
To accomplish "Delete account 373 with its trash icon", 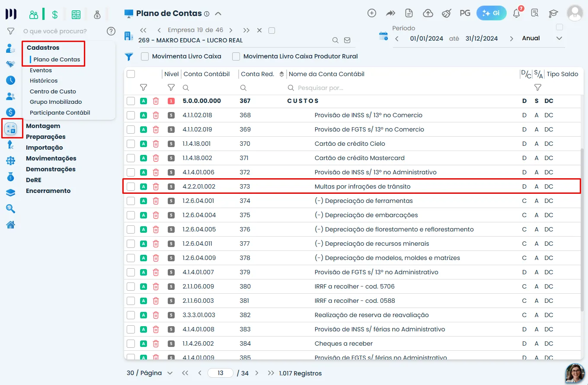I will tap(156, 186).
